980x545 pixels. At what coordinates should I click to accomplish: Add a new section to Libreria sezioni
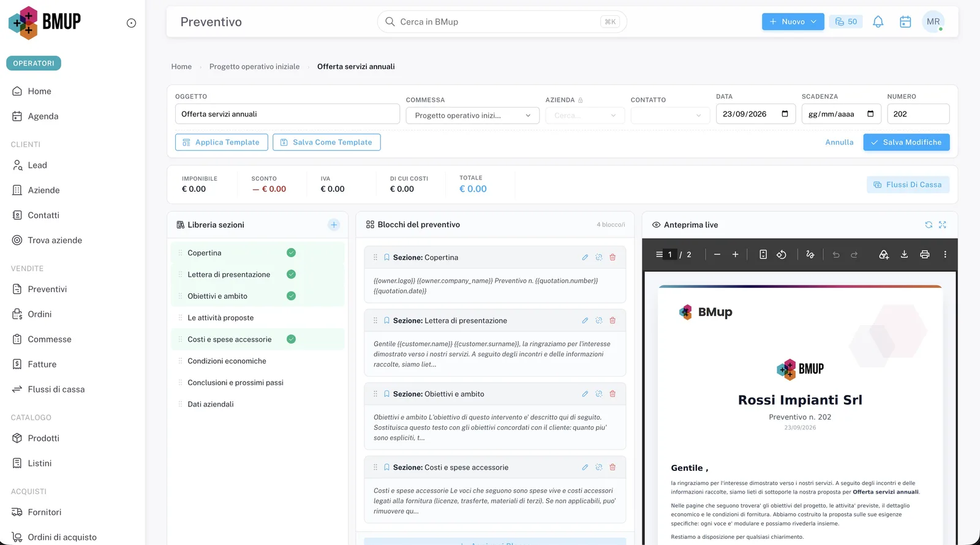click(x=334, y=225)
